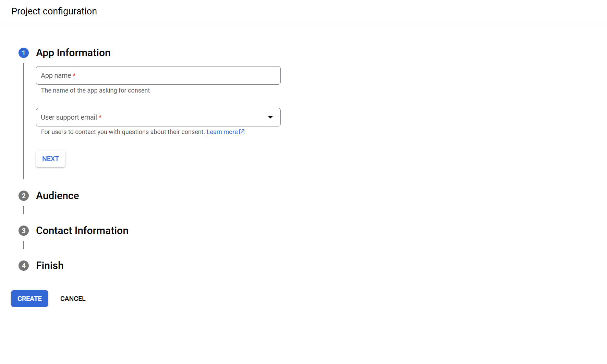
Task: Click the step 2 Audience numbered circle
Action: click(x=23, y=196)
